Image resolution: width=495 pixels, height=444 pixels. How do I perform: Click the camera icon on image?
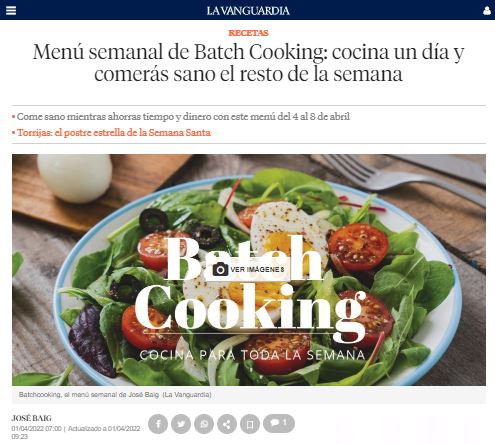(220, 269)
